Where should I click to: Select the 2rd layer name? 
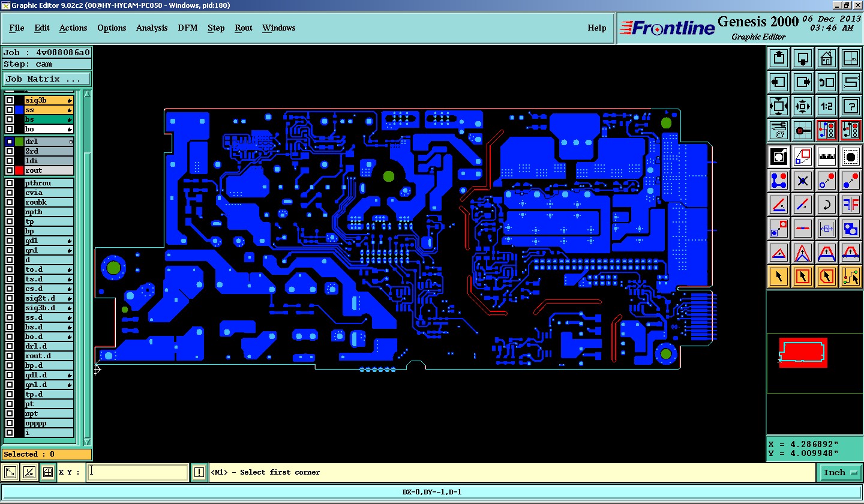point(49,151)
